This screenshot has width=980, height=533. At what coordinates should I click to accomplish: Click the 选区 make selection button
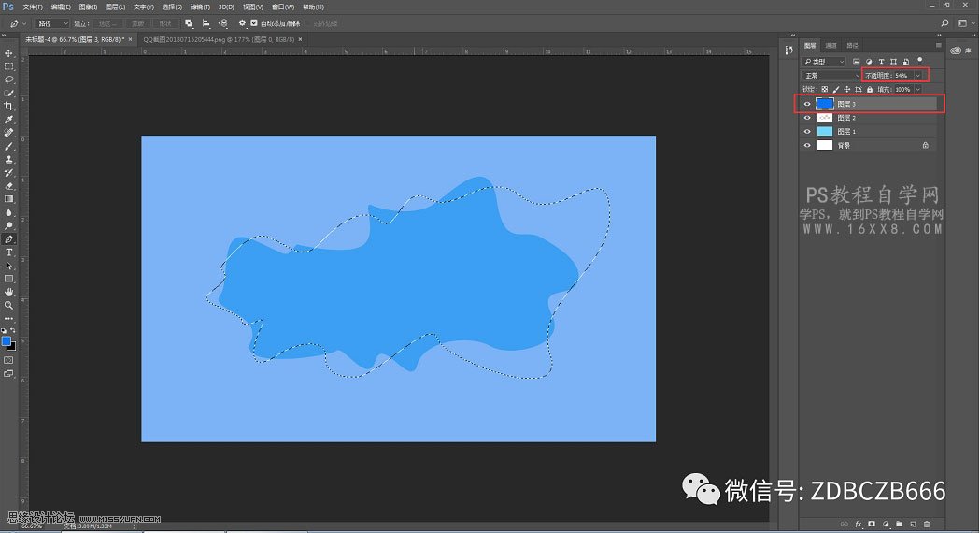click(x=107, y=23)
